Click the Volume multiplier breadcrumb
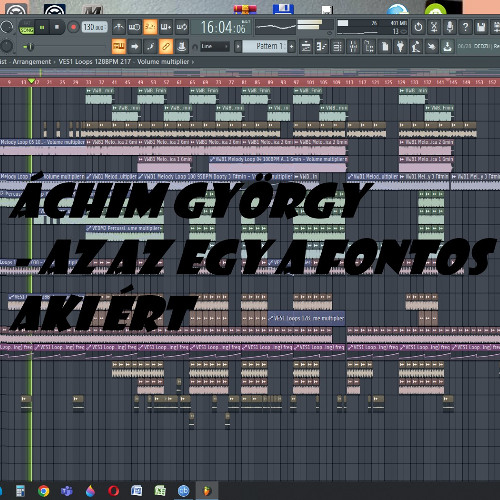 [x=163, y=62]
